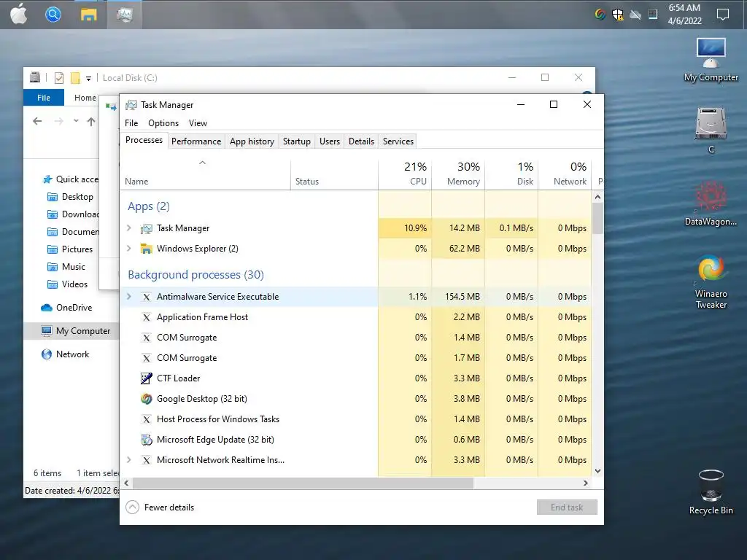The width and height of the screenshot is (747, 560).
Task: Open the Recycle Bin desktop icon
Action: coord(711,492)
